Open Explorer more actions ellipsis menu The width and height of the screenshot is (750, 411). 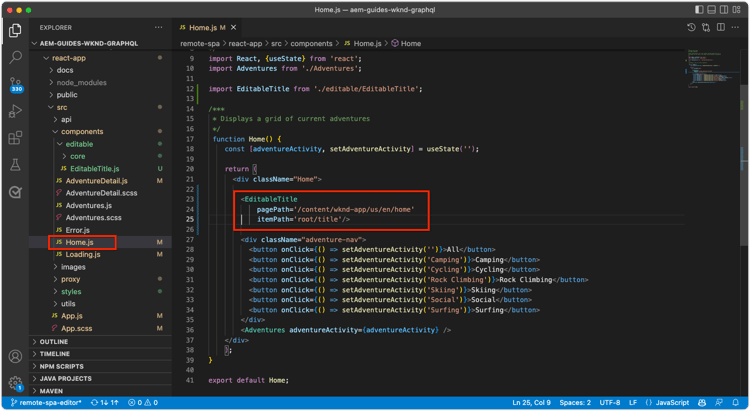[159, 27]
